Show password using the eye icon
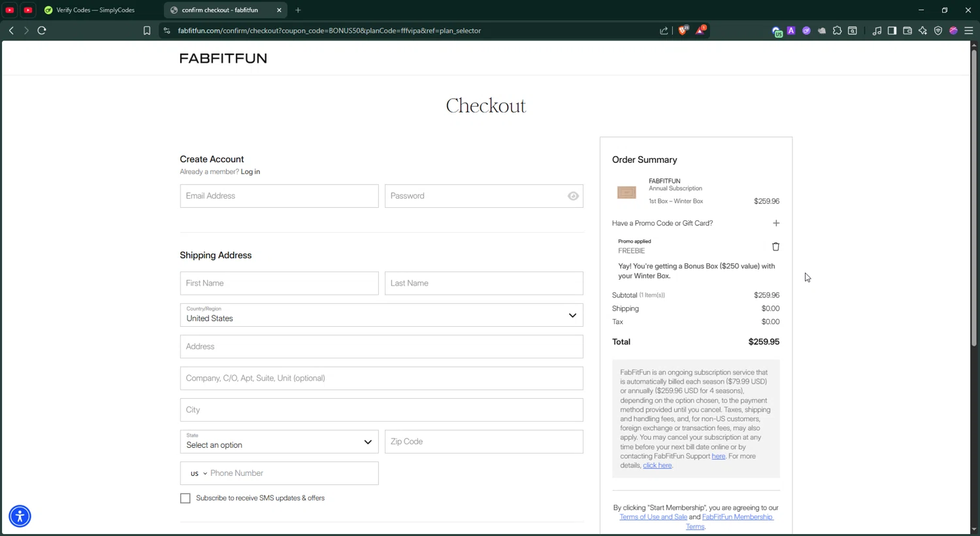Screen dimensions: 980x536 tap(573, 196)
